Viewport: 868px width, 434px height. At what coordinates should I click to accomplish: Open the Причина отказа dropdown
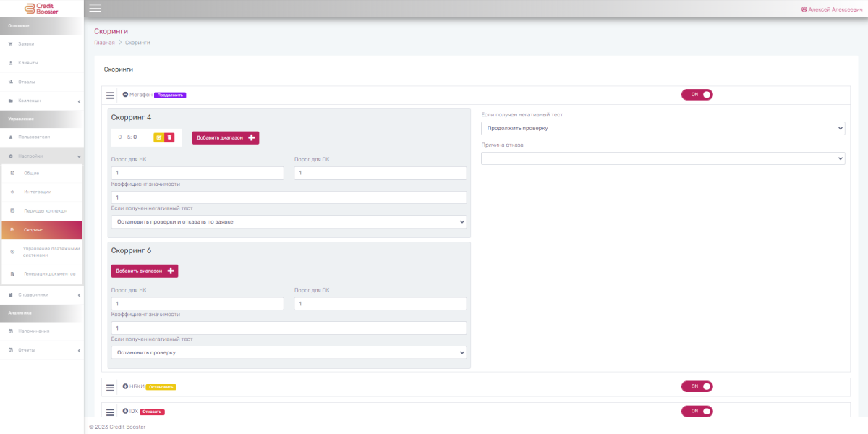pos(663,158)
